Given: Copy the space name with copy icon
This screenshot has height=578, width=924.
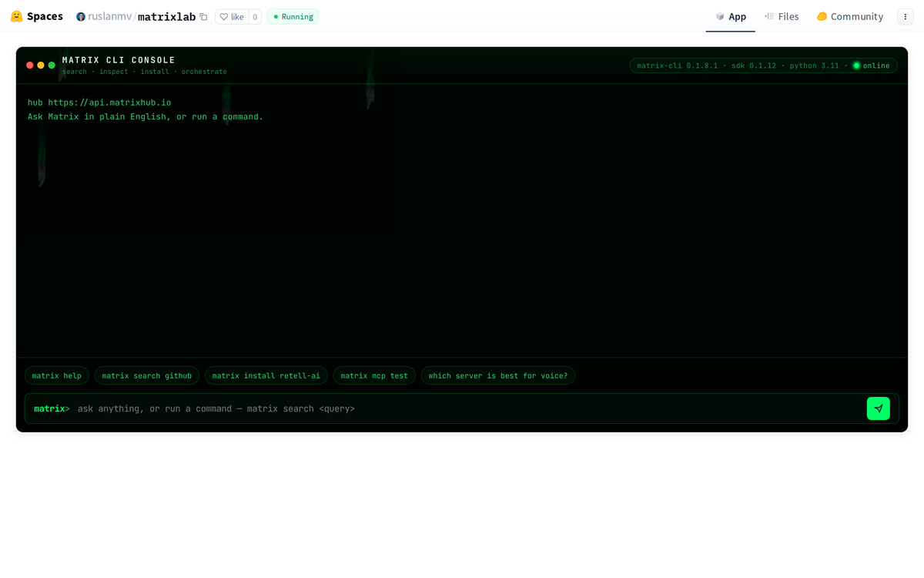Looking at the screenshot, I should pyautogui.click(x=203, y=17).
